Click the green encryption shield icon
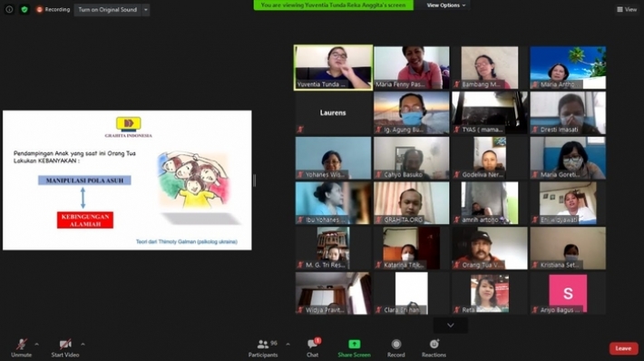This screenshot has width=644, height=361. 24,9
